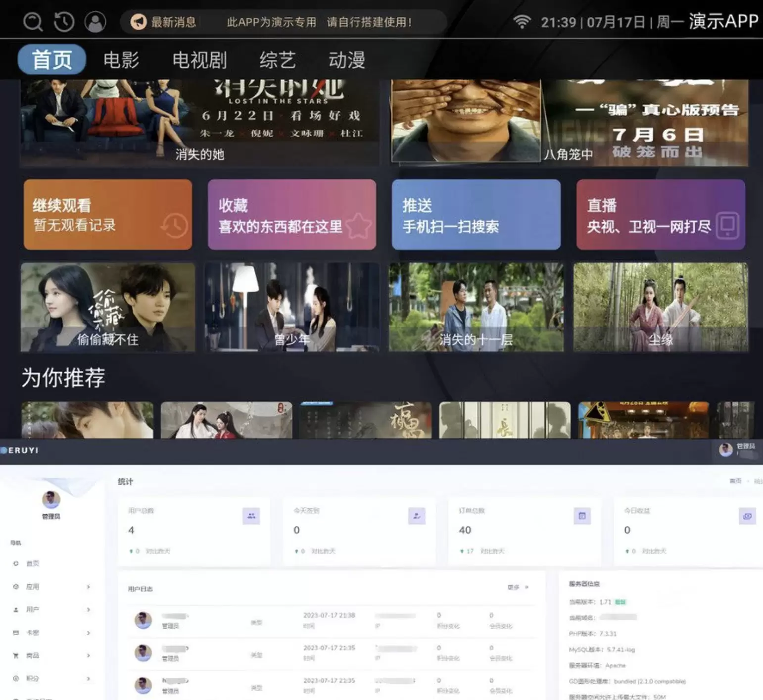Click the history clock icon on 继续观看 card
Screen dimensions: 763x700
click(174, 226)
